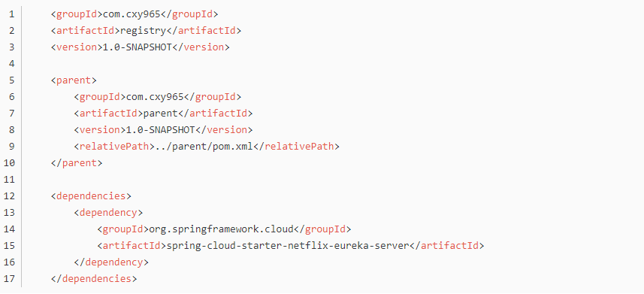This screenshot has width=644, height=294.
Task: Click the opening parent tag
Action: [74, 80]
